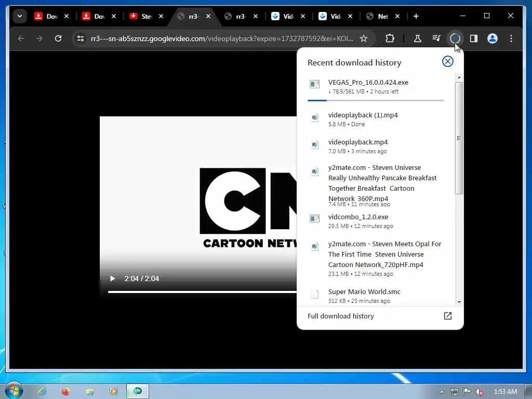Open the muted volume tray icon
Screen dimensions: 532x399
click(479, 392)
